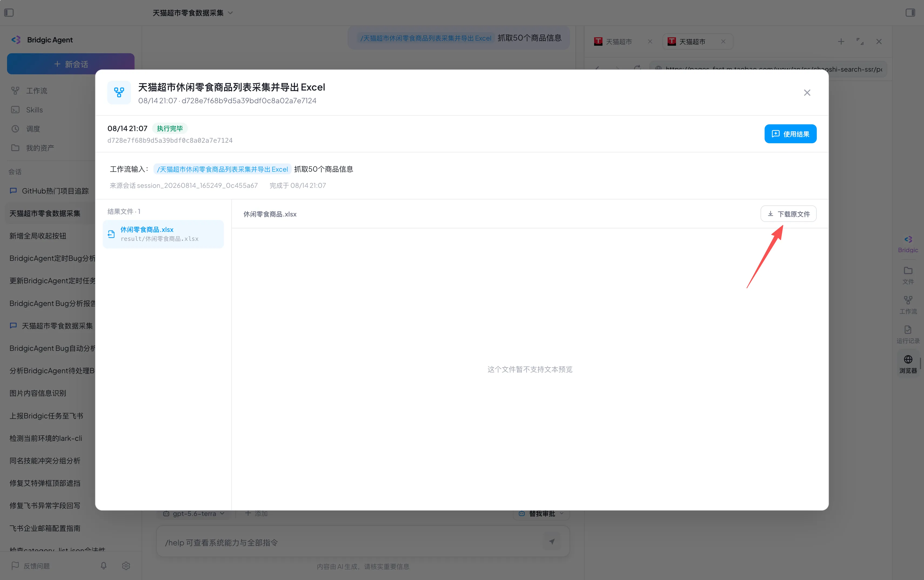The image size is (924, 580).
Task: Open notifications bell icon
Action: 103,566
